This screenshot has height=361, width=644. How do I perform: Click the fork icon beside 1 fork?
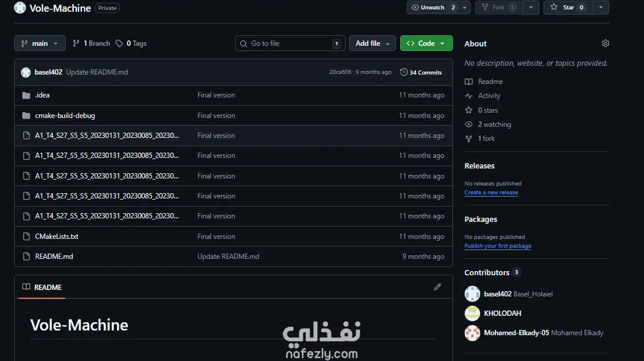469,139
